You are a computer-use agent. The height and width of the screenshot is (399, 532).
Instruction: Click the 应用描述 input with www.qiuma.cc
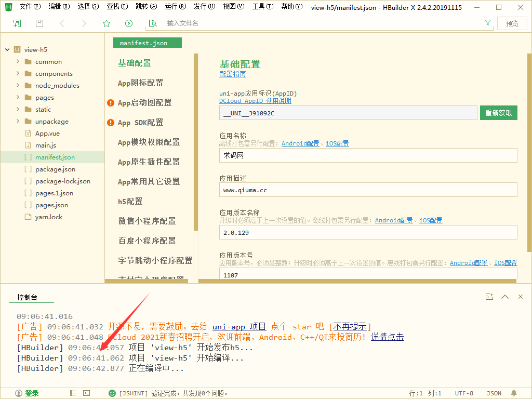tap(368, 190)
